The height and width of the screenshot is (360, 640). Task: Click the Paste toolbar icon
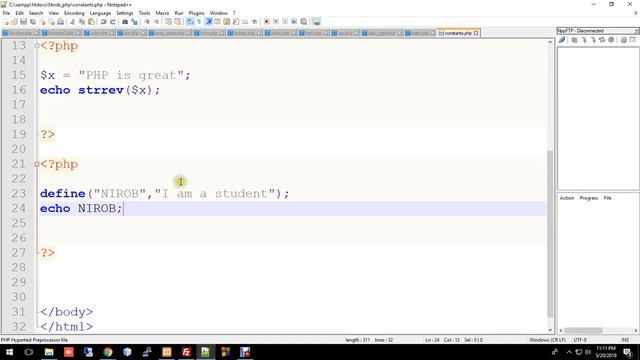coord(91,22)
